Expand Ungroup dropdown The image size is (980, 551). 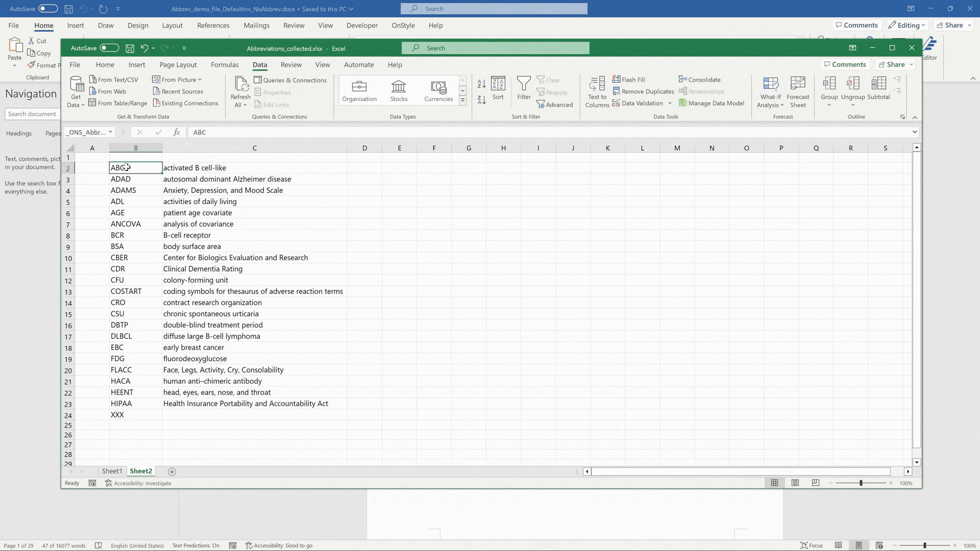click(x=853, y=105)
